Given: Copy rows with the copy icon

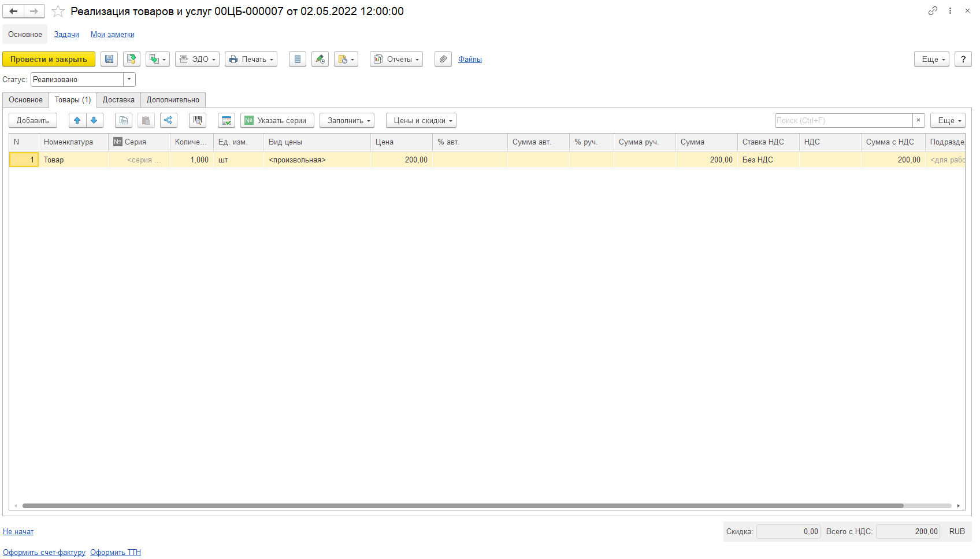Looking at the screenshot, I should pyautogui.click(x=124, y=120).
